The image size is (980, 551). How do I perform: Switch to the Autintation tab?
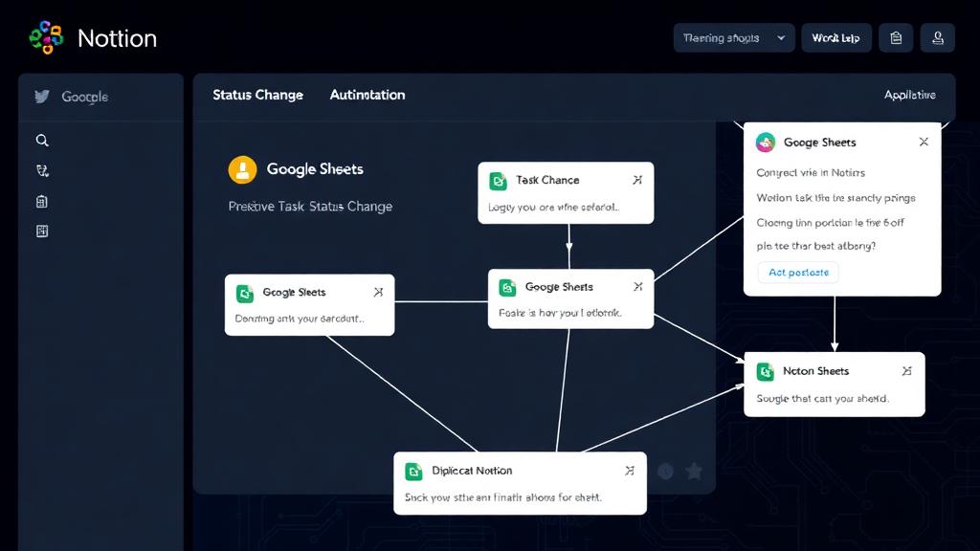(x=367, y=95)
